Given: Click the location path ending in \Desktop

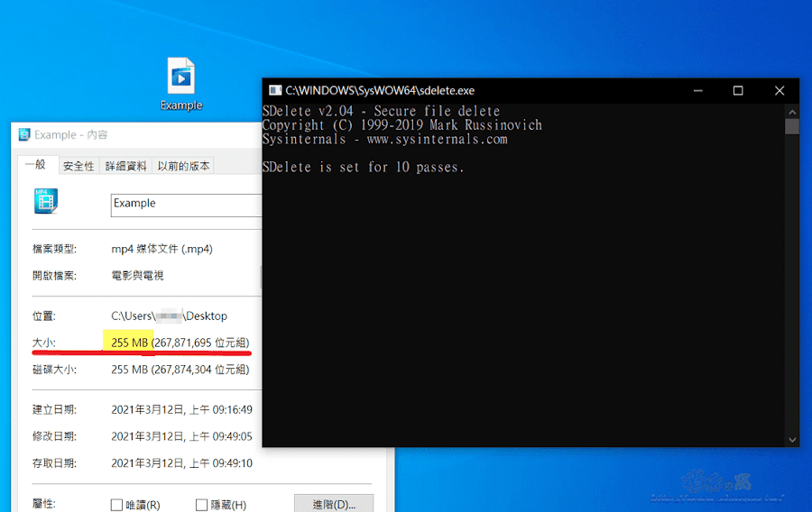Looking at the screenshot, I should pos(170,316).
